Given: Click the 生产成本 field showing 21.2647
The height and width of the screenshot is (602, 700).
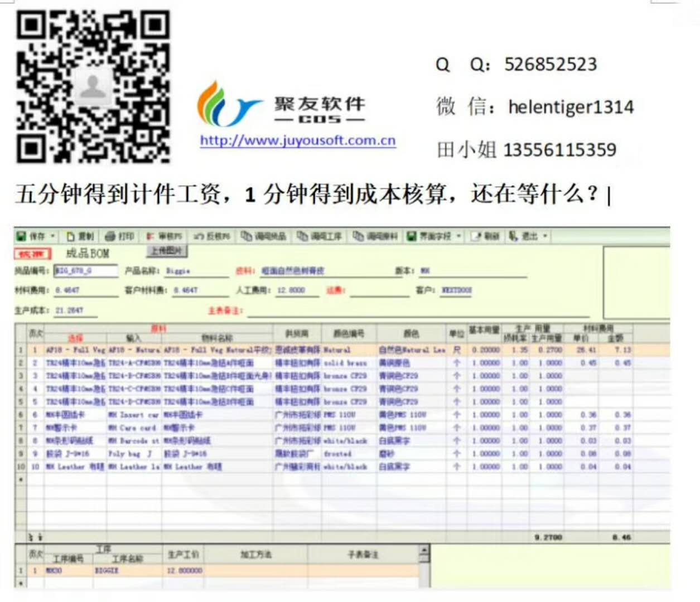Looking at the screenshot, I should (x=76, y=310).
